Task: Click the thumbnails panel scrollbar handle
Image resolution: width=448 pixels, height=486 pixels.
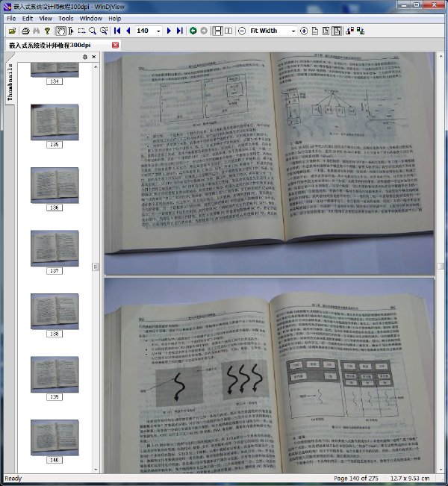Action: point(96,267)
